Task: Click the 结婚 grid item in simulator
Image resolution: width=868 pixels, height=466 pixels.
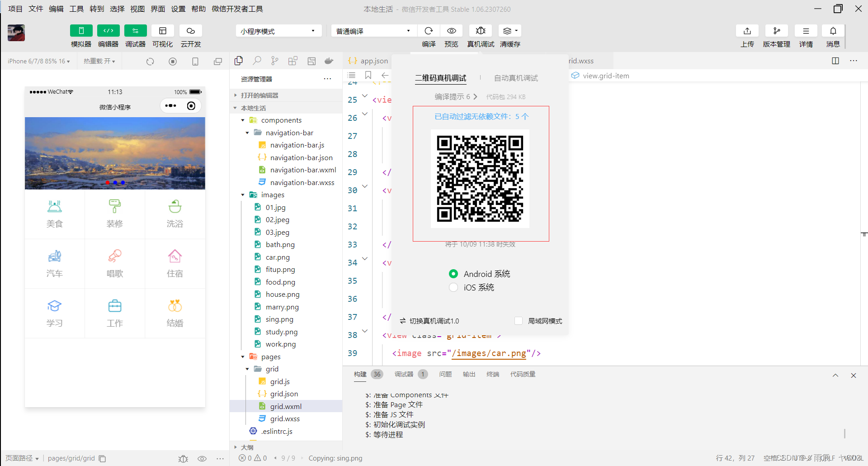Action: tap(175, 314)
